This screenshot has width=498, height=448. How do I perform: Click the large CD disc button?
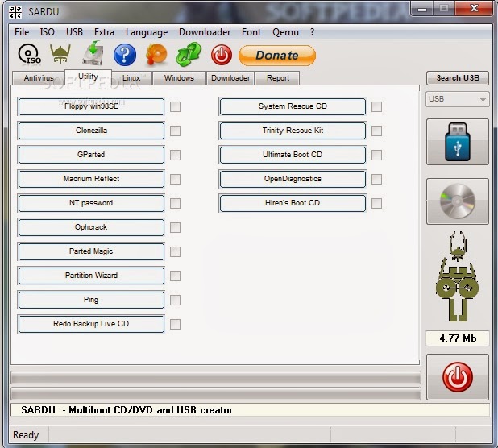tap(458, 201)
